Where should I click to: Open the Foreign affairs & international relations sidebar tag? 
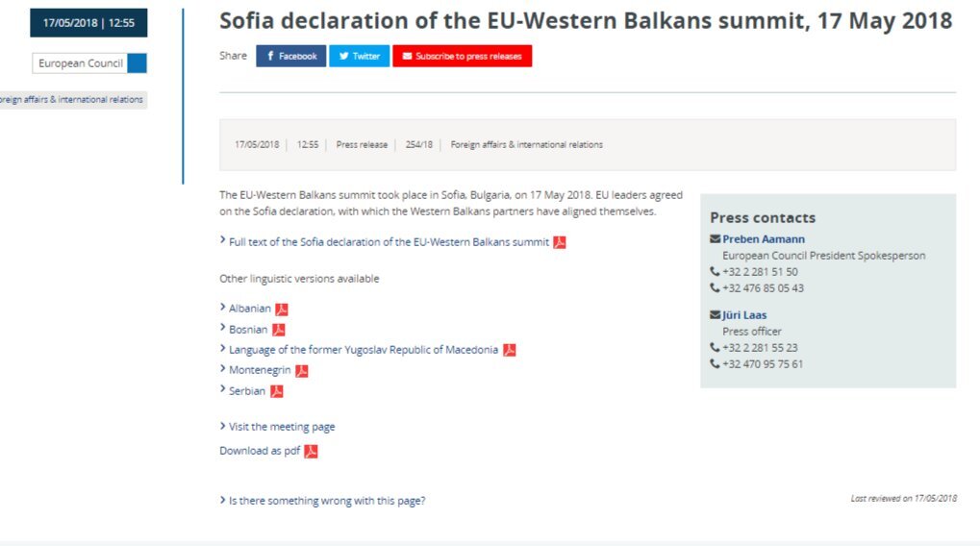coord(73,100)
